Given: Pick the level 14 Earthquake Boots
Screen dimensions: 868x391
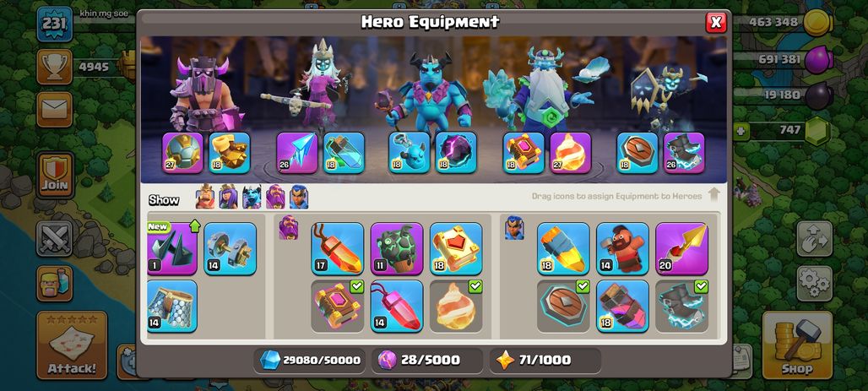Looking at the screenshot, I should 231,248.
